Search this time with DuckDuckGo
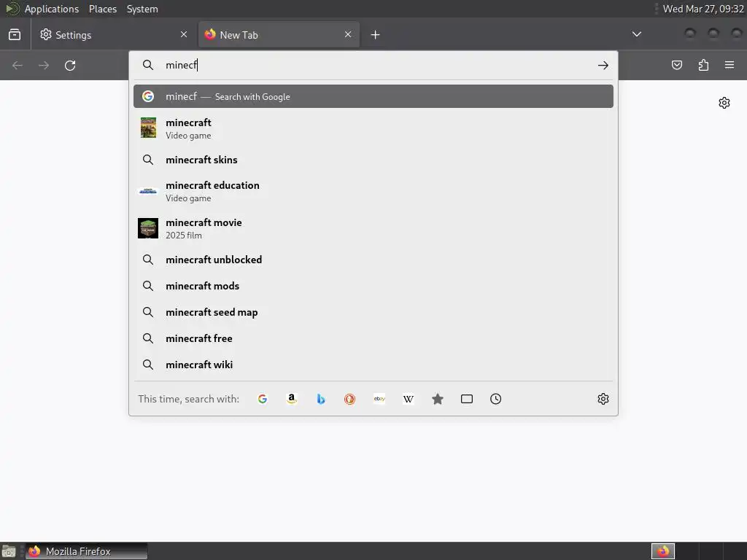Screen dimensions: 747x560 click(x=349, y=399)
